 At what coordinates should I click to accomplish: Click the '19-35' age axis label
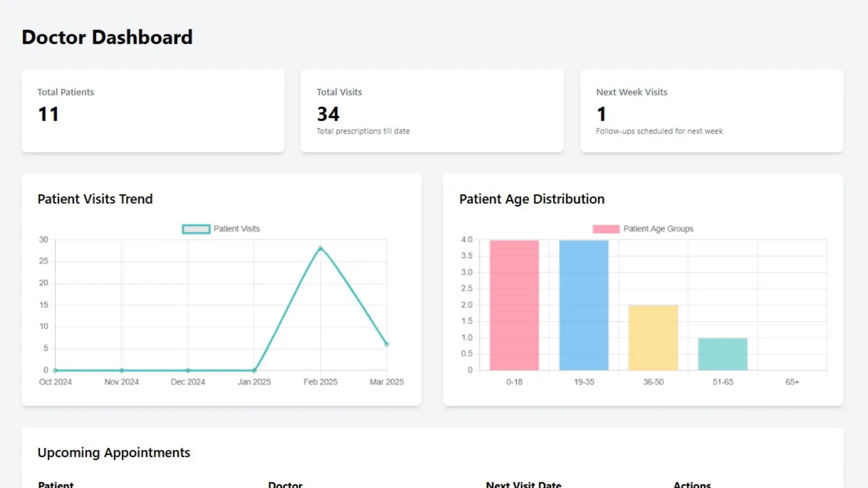click(584, 382)
